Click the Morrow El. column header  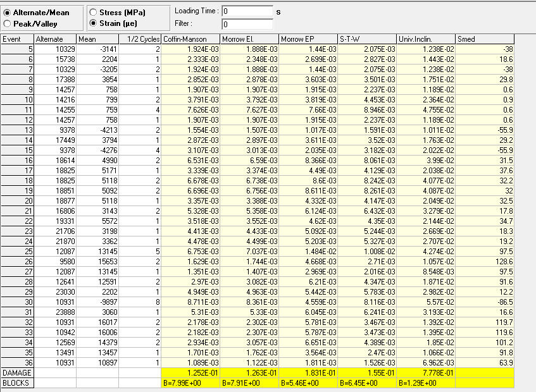click(249, 39)
